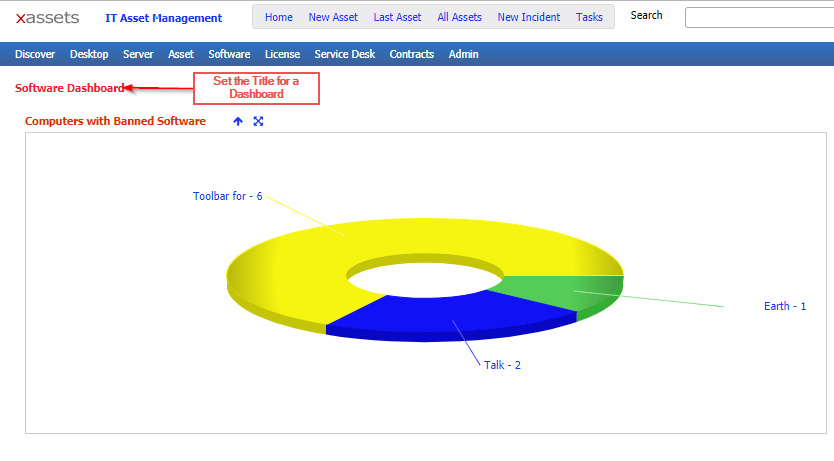Click the 'Talk - 2' chart label
This screenshot has height=461, width=834.
pos(502,365)
